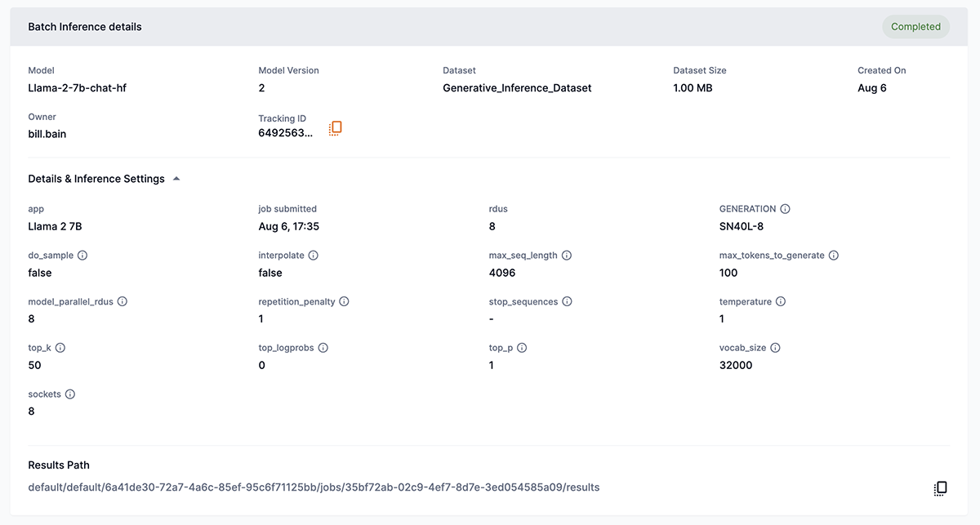
Task: Copy the Results Path via the copy icon
Action: 940,487
